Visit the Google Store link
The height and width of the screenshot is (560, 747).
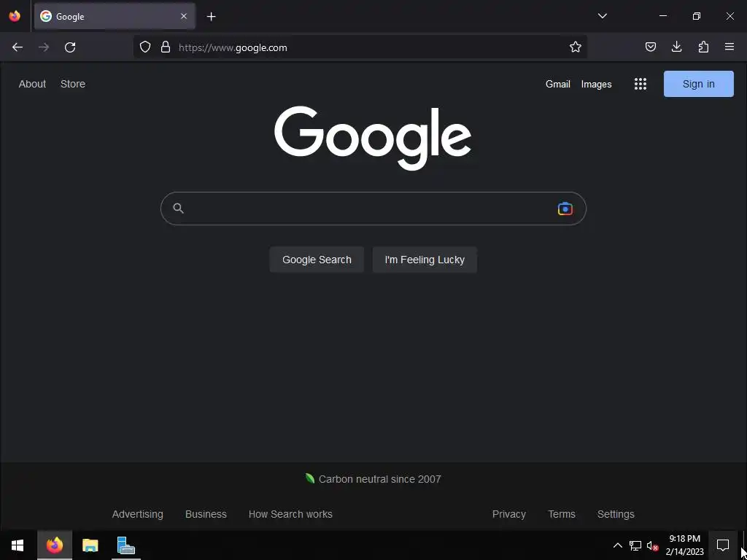(x=73, y=84)
